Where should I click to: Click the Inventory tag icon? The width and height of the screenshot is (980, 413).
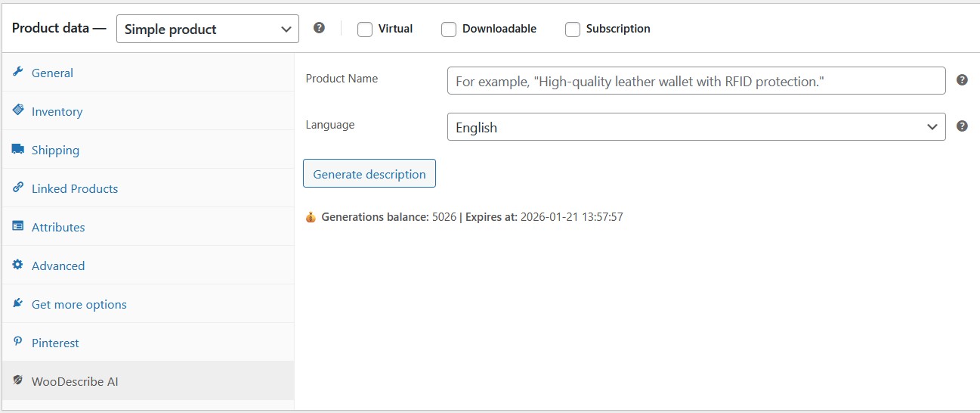(18, 110)
